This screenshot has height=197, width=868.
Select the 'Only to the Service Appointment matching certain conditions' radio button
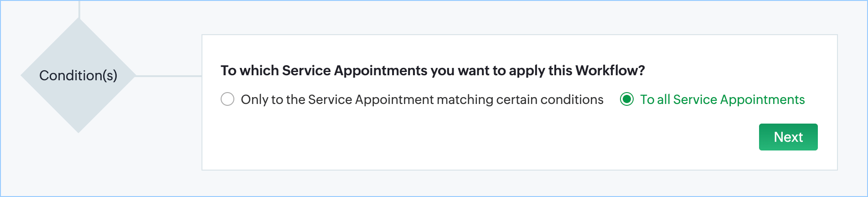point(227,99)
